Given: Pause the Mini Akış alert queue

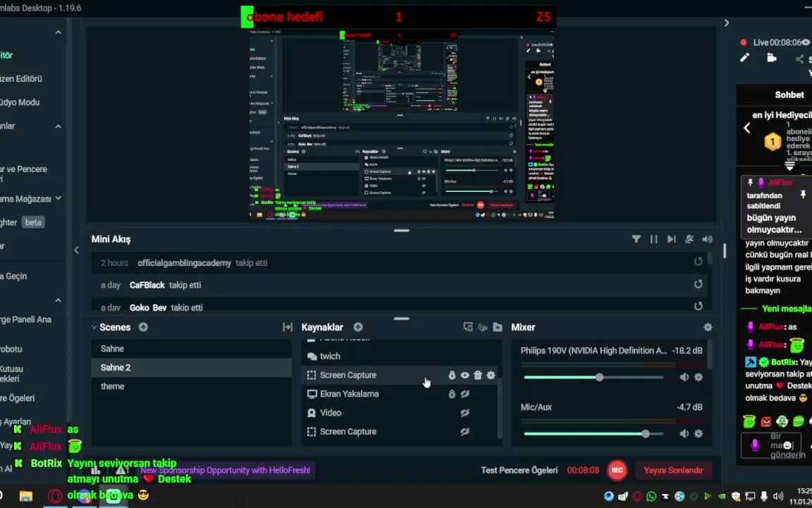Looking at the screenshot, I should [654, 239].
